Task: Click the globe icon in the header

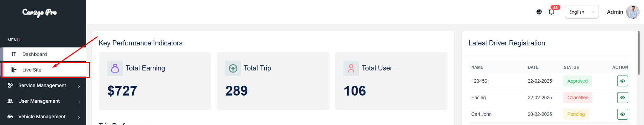Action: (539, 12)
